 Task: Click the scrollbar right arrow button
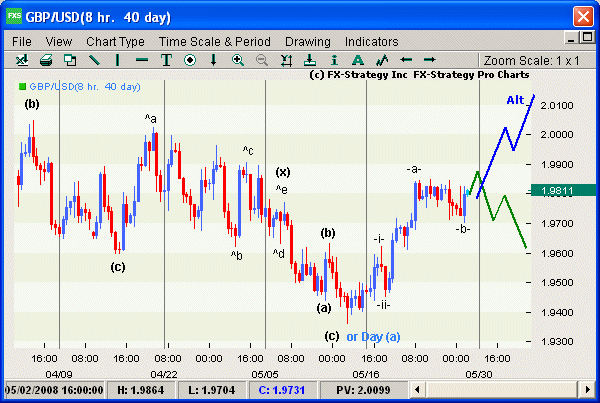[587, 390]
